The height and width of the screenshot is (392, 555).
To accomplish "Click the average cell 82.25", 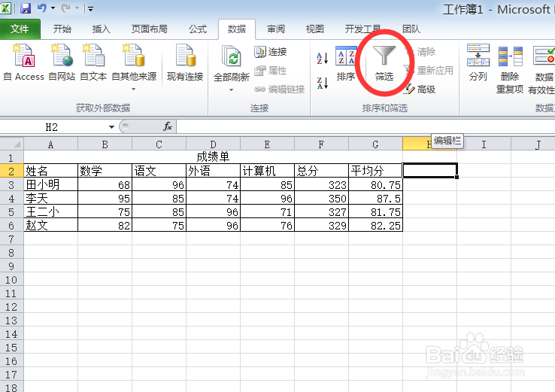I will click(375, 225).
